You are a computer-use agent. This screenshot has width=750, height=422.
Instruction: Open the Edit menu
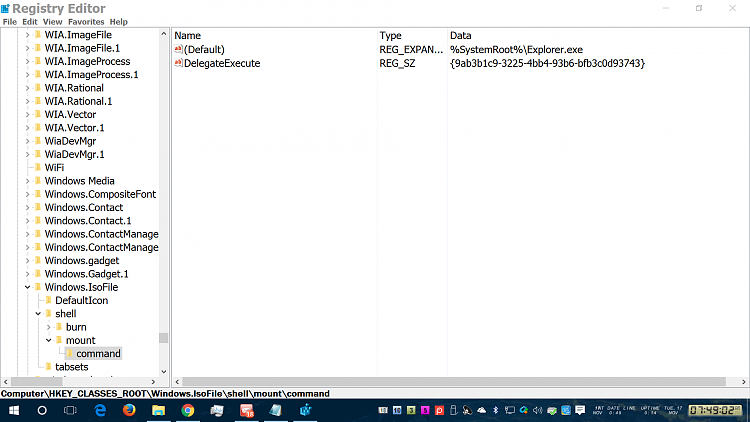tap(30, 22)
